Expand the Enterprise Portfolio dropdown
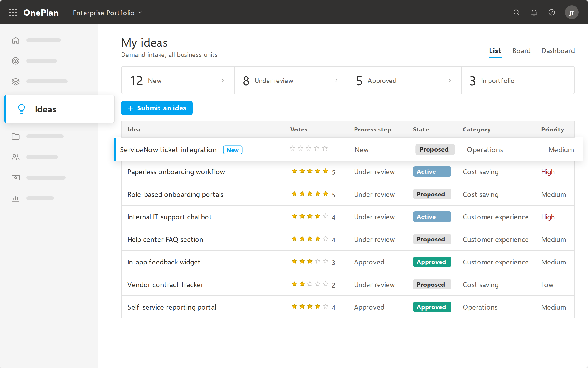Screen dimensions: 588x368 [x=108, y=13]
